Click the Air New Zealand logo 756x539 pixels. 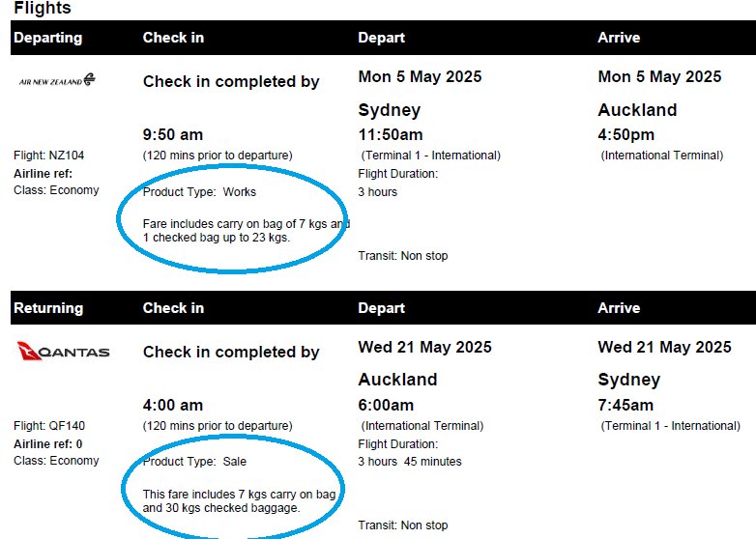pyautogui.click(x=57, y=80)
